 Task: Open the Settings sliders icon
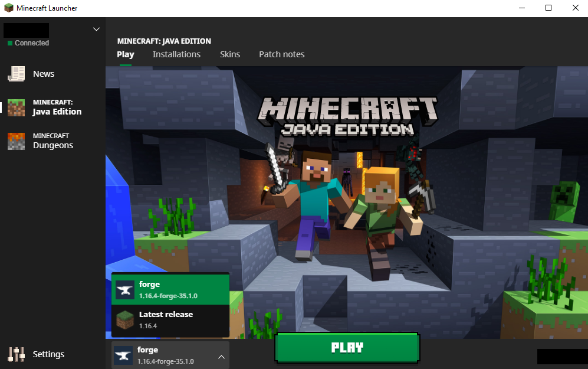tap(16, 354)
